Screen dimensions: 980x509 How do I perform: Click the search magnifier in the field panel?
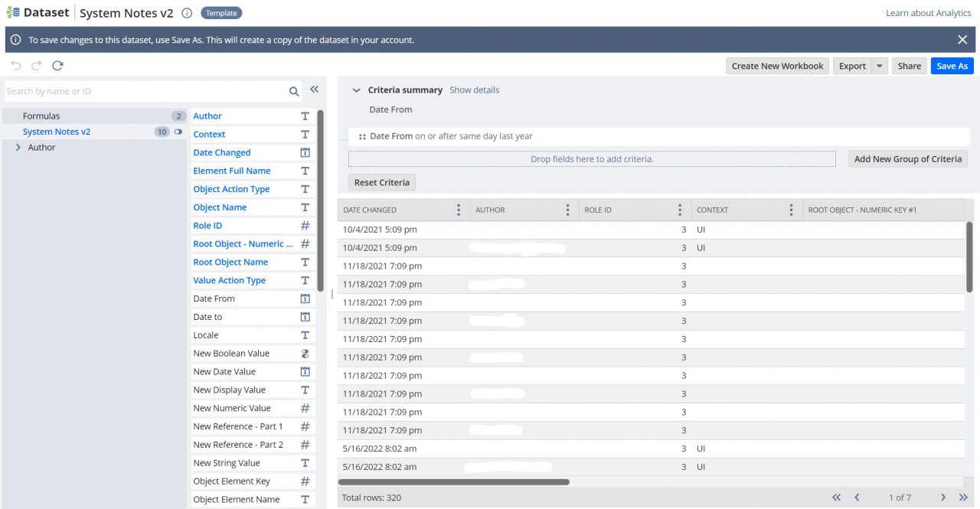tap(294, 90)
